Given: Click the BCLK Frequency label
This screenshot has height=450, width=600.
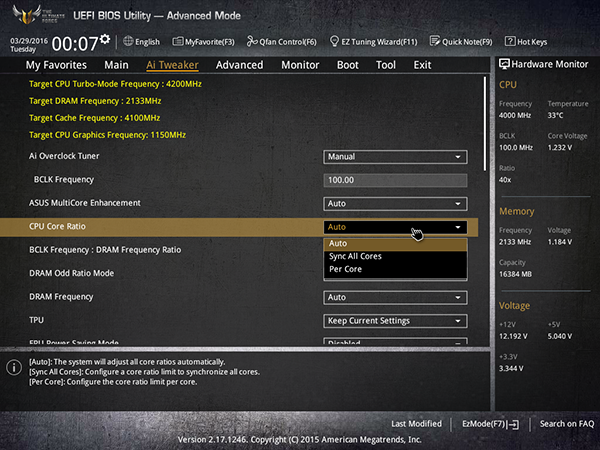Looking at the screenshot, I should tap(64, 179).
